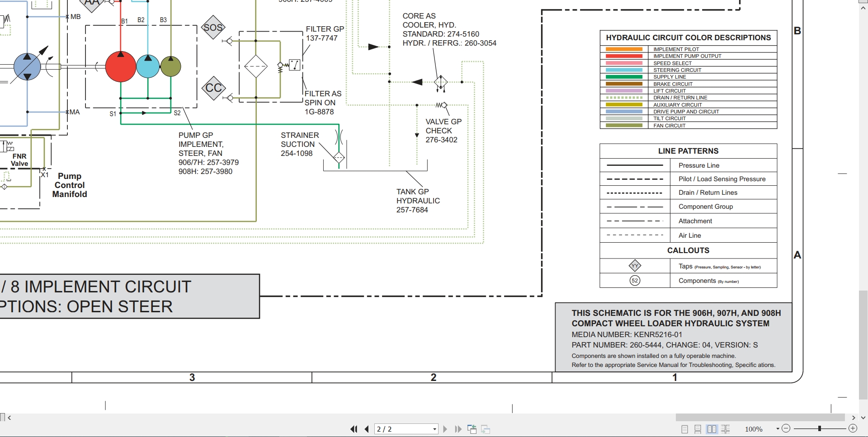Click the check valve symbol
This screenshot has width=868, height=437.
pos(442,105)
